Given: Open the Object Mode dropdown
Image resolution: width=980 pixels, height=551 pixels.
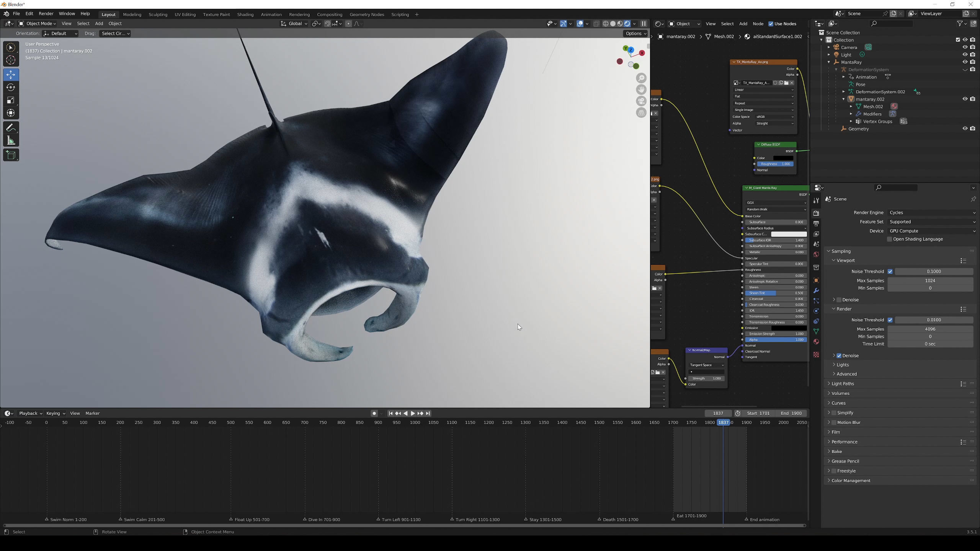Looking at the screenshot, I should coord(38,24).
